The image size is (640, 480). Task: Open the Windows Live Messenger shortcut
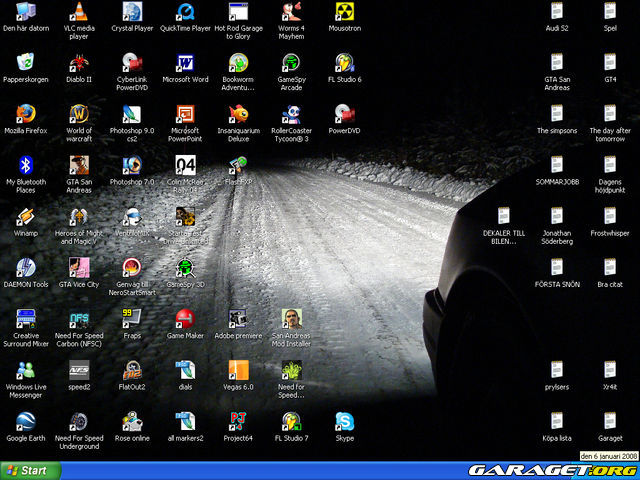point(26,370)
